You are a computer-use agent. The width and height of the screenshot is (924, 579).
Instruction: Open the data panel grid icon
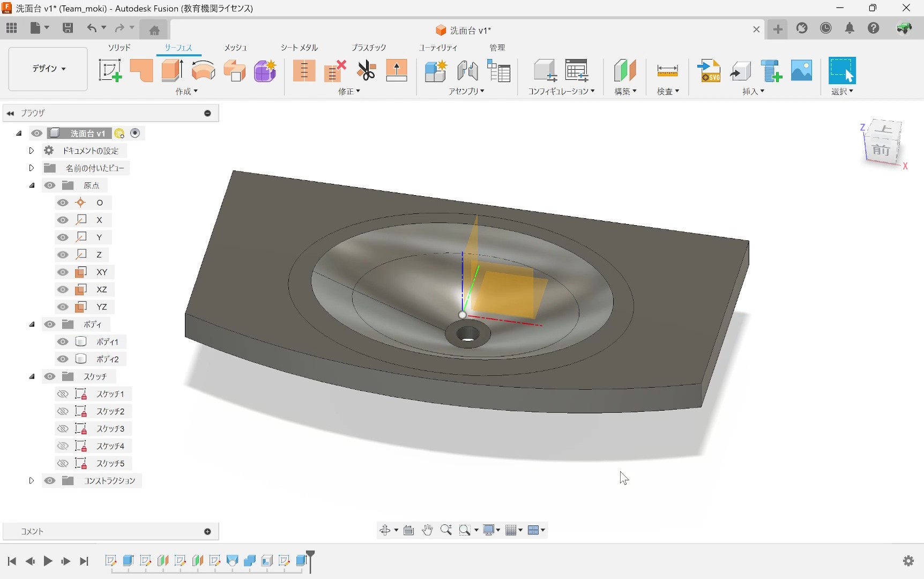pos(12,28)
